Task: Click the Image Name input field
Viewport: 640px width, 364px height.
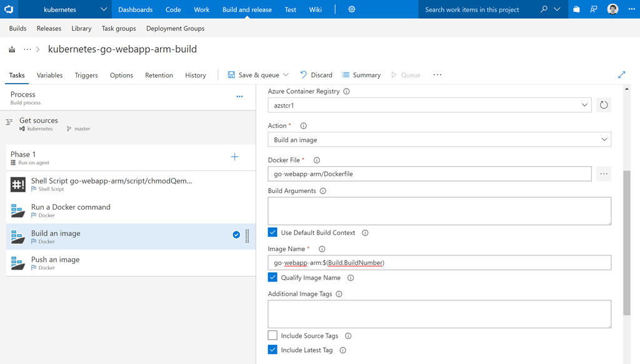Action: tap(439, 263)
